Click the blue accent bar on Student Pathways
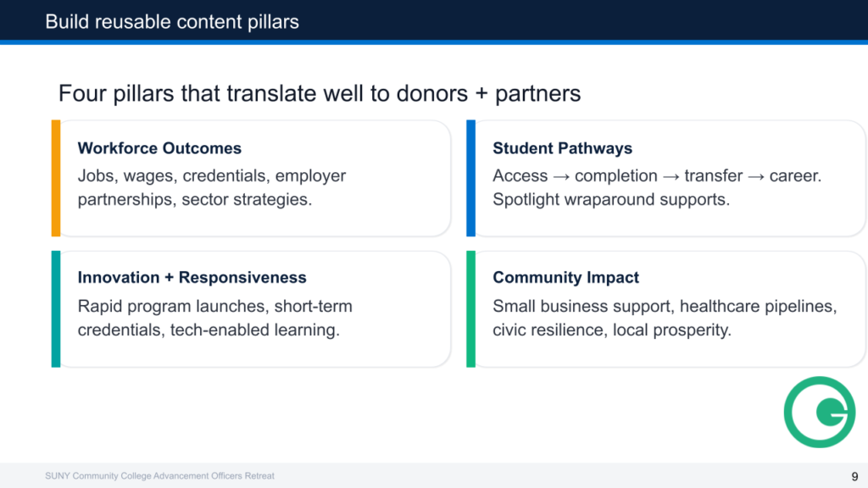The height and width of the screenshot is (488, 868). click(x=470, y=178)
